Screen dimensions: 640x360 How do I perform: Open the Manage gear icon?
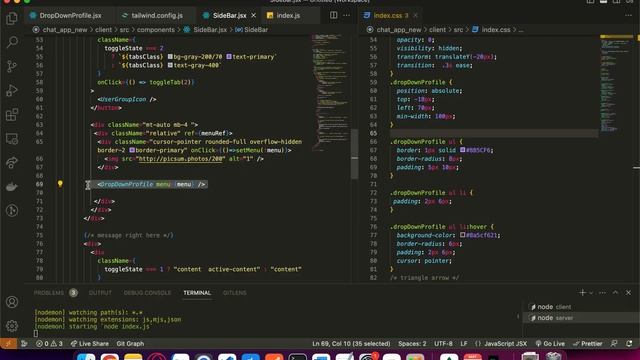tap(12, 326)
